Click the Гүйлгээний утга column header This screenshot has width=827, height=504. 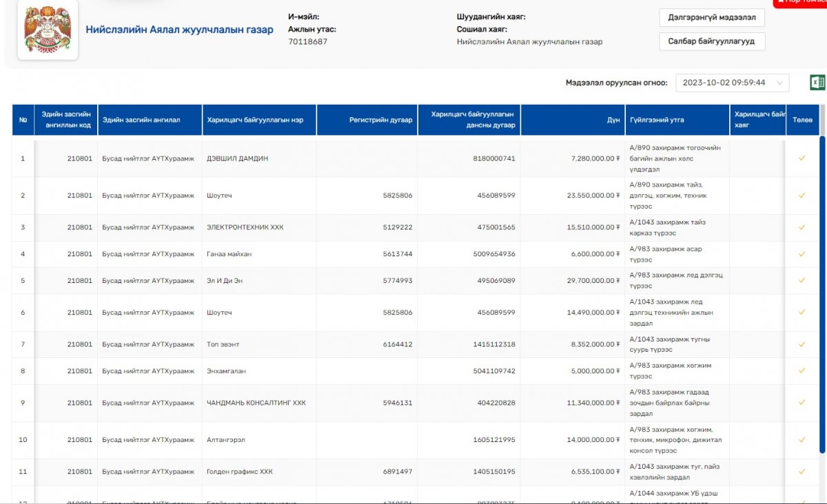677,120
